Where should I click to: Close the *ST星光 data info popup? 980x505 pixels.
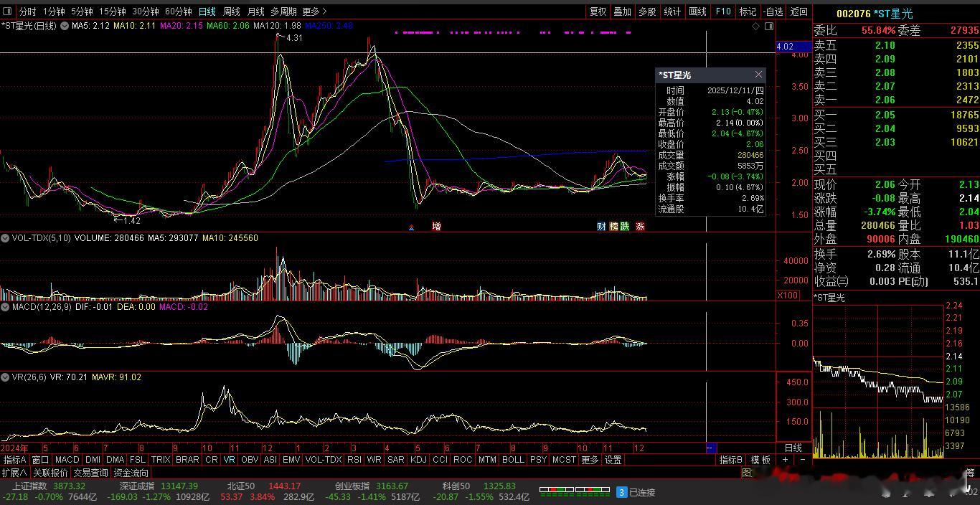758,75
